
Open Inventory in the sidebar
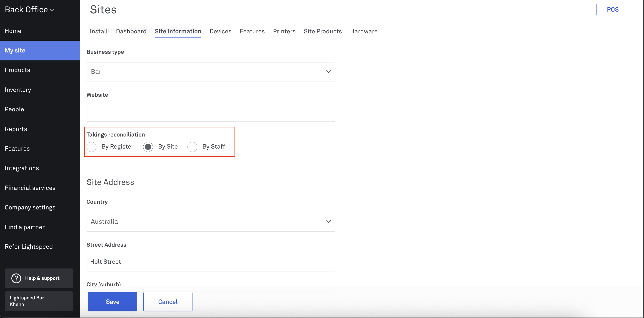[18, 90]
